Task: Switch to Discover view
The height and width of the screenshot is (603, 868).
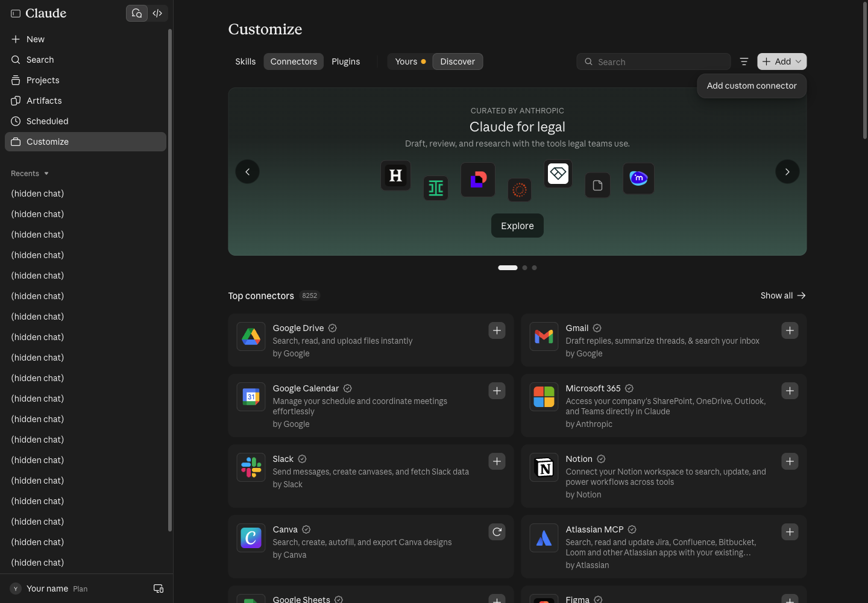Action: [x=458, y=62]
